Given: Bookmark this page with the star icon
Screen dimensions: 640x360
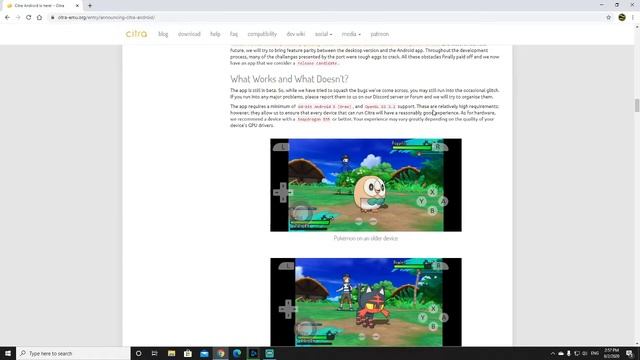Looking at the screenshot, I should [x=609, y=18].
